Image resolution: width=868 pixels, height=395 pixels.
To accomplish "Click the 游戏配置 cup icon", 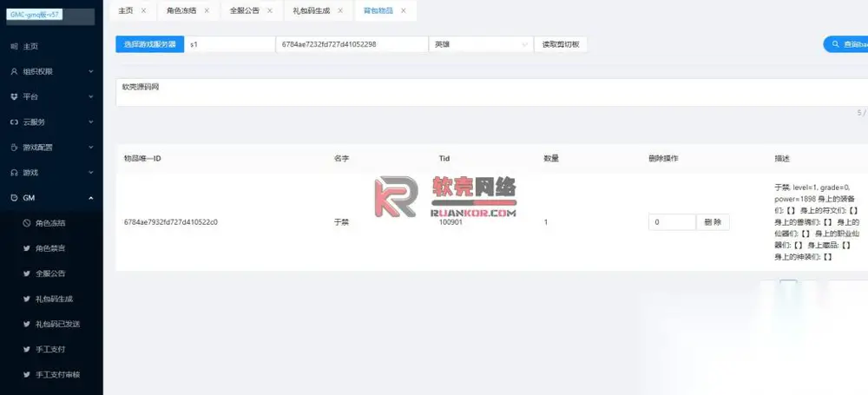I will pos(15,148).
